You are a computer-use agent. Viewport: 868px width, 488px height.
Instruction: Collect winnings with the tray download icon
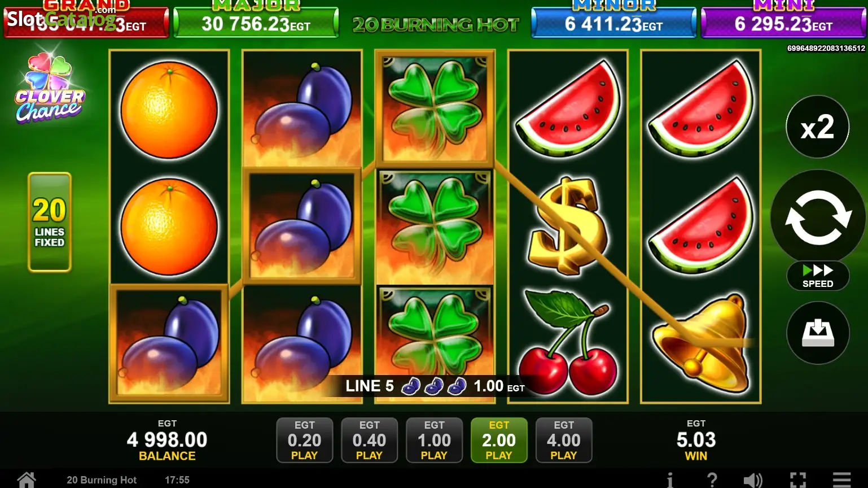pos(818,333)
